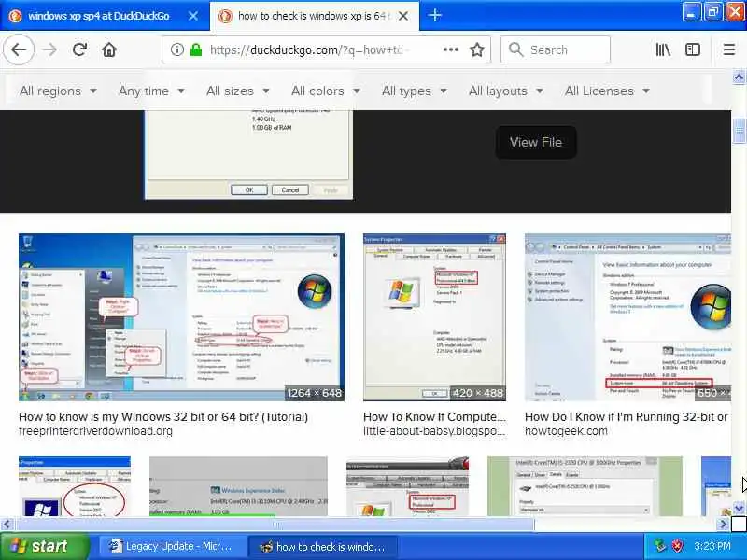Open the 420 × 488 System Properties thumbnail
This screenshot has width=747, height=560.
(434, 317)
